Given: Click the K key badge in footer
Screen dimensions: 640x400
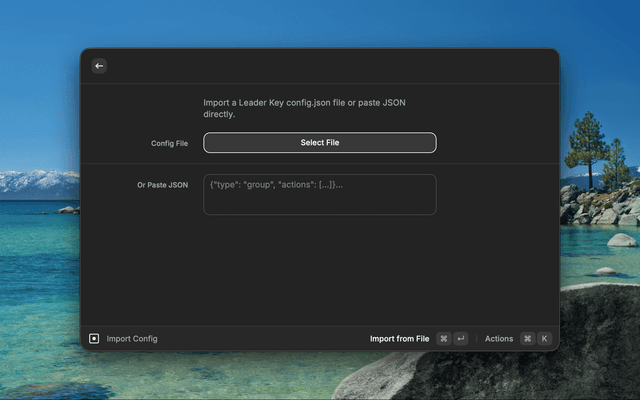Looking at the screenshot, I should click(544, 339).
